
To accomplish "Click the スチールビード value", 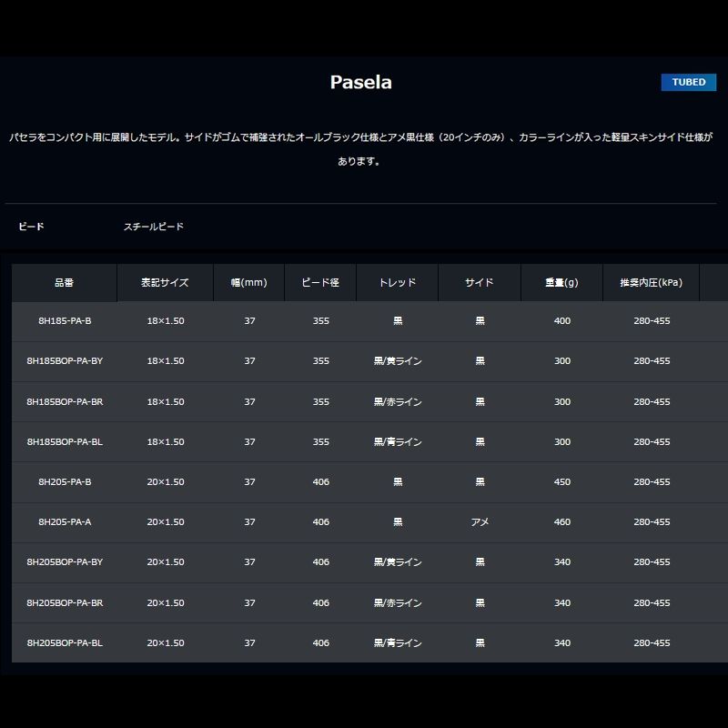I will tap(153, 227).
